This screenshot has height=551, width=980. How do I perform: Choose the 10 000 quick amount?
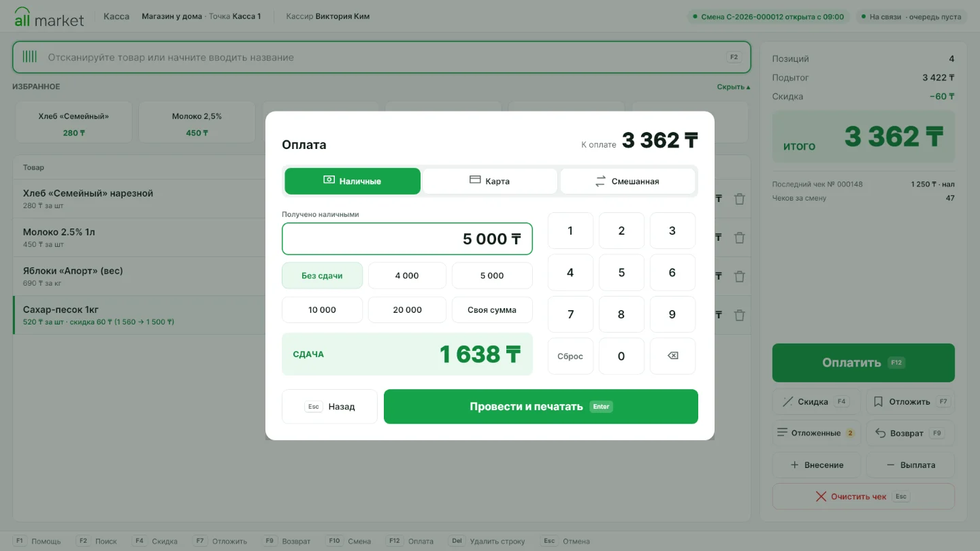point(322,310)
